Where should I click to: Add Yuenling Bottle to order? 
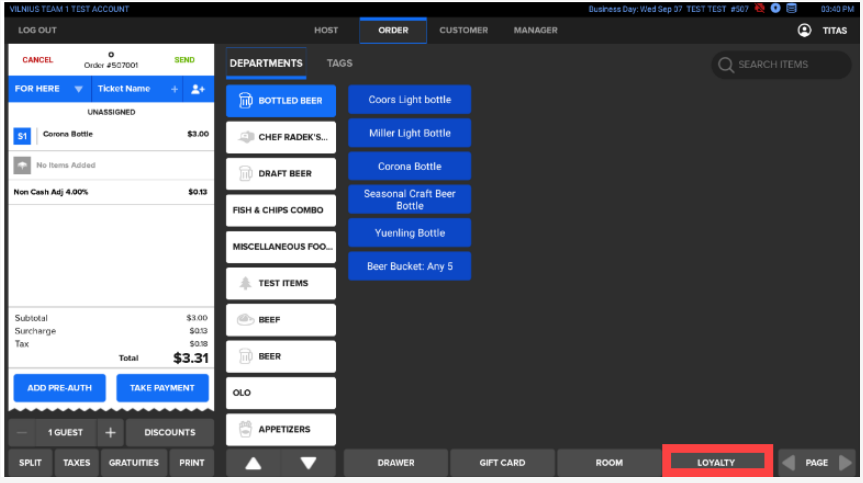click(409, 233)
